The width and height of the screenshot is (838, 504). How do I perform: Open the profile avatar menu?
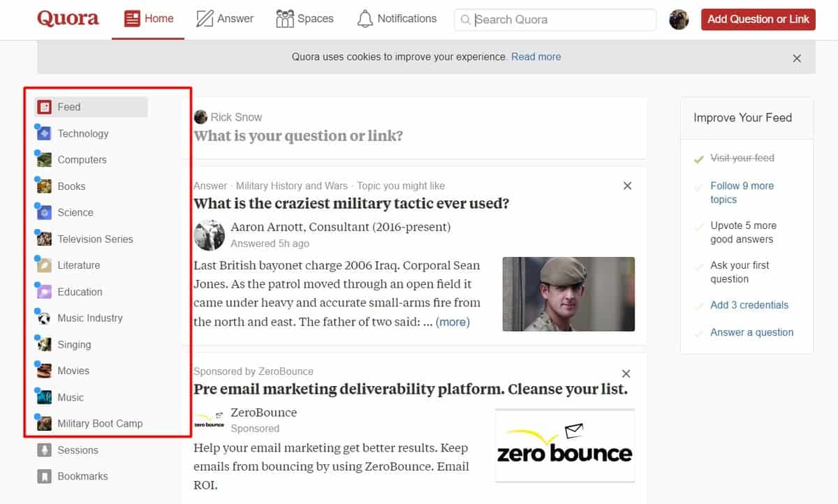tap(679, 20)
